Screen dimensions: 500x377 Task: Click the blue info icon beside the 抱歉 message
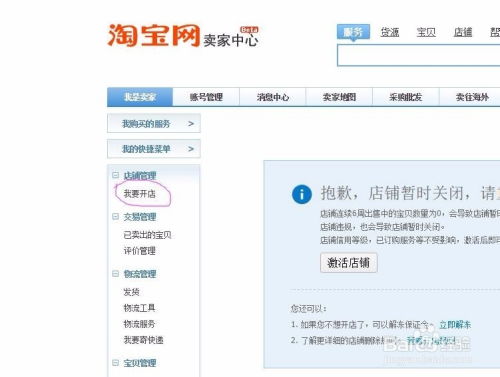click(302, 194)
